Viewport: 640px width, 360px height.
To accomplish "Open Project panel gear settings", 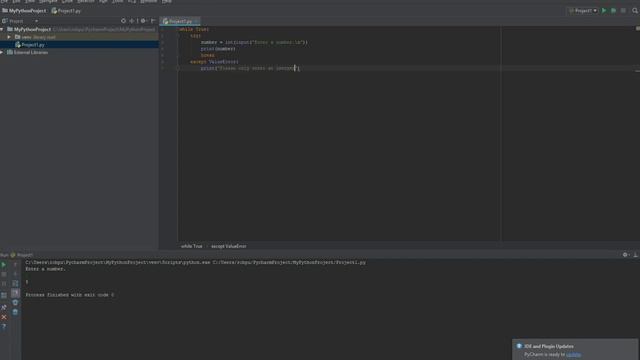I will [x=143, y=21].
